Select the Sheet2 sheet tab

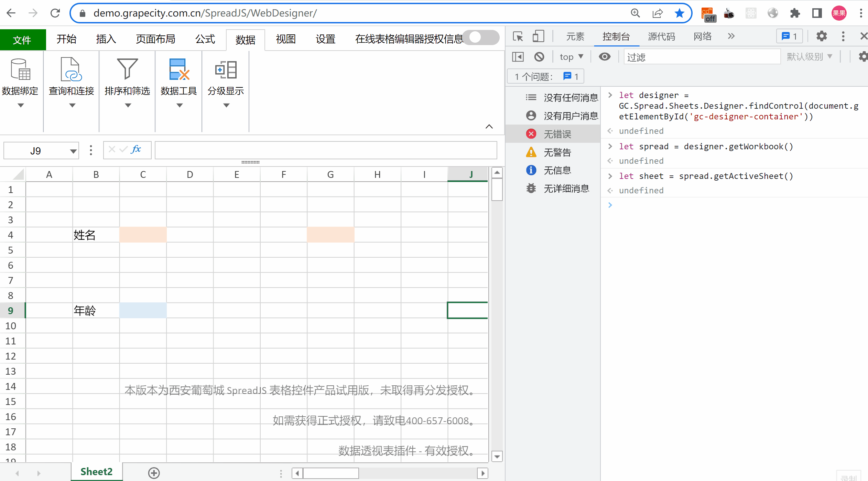(x=97, y=472)
